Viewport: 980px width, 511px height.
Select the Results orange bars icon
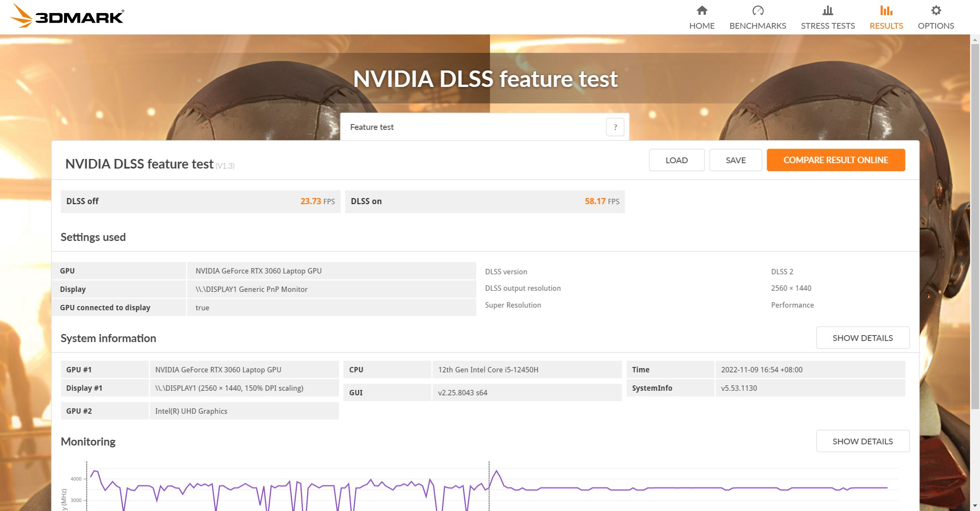[886, 11]
